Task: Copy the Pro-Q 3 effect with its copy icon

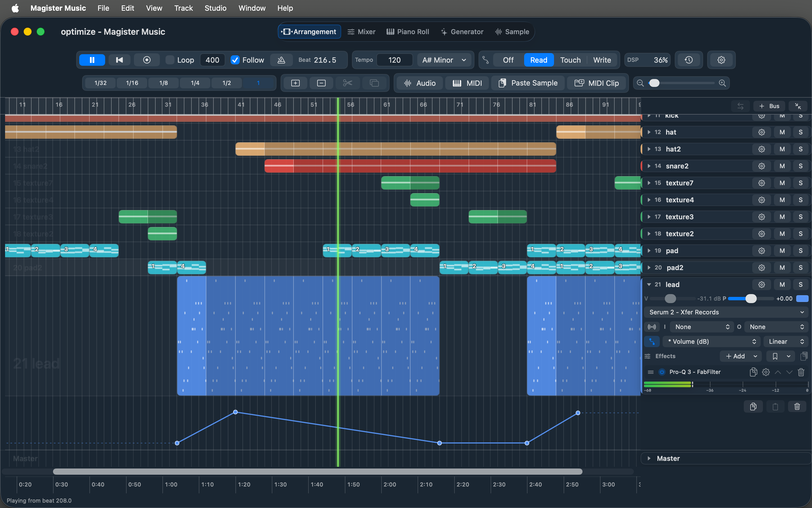Action: click(753, 372)
